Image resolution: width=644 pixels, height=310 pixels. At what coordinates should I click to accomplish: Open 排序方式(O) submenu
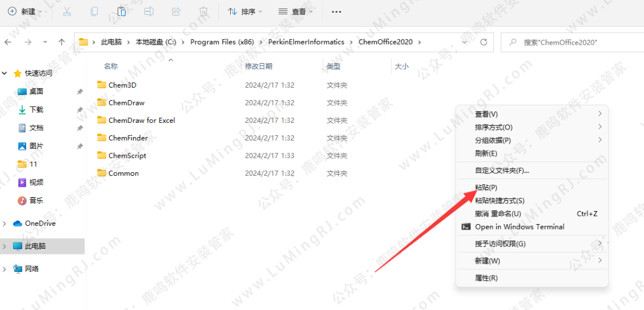pos(532,128)
